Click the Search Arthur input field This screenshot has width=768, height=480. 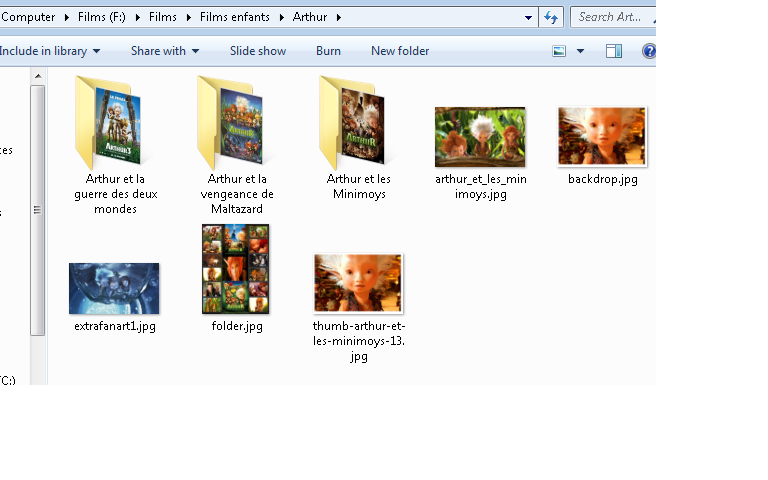tap(613, 17)
